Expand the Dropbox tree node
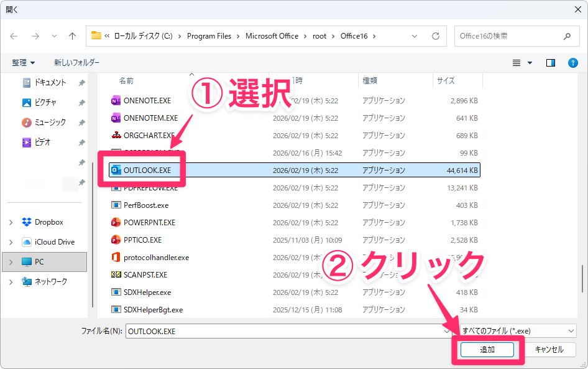 coord(11,222)
